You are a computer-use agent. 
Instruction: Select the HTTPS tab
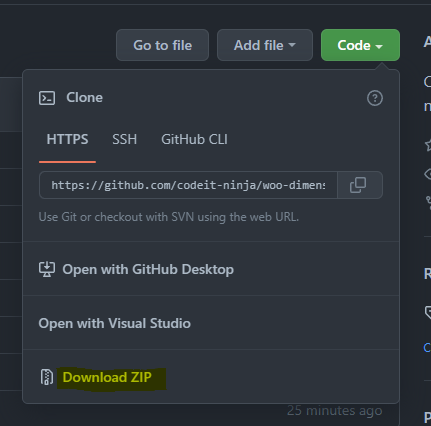pos(67,139)
